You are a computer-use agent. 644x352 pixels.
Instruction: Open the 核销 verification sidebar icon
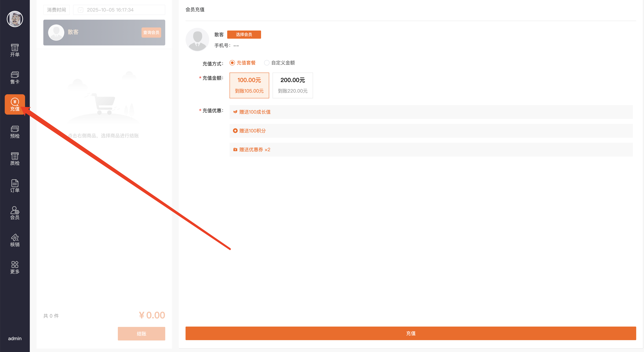[15, 240]
